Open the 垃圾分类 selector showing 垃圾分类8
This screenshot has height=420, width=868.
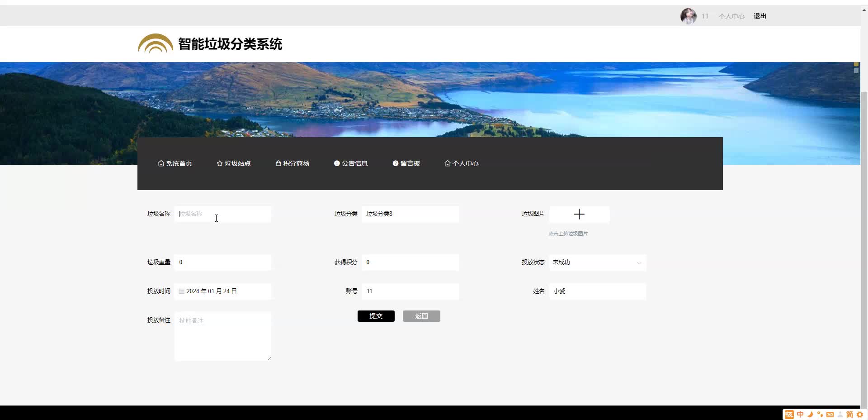(x=410, y=214)
